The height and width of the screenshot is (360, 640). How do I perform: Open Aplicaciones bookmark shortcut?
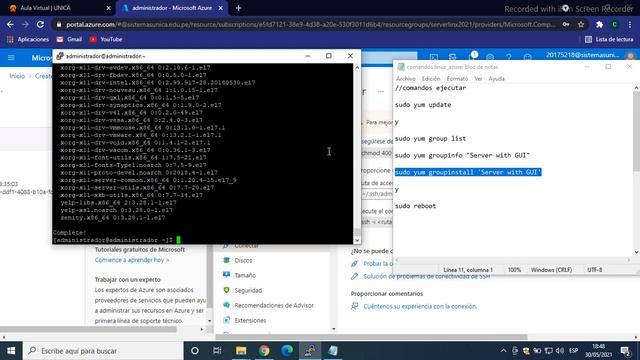pos(28,39)
